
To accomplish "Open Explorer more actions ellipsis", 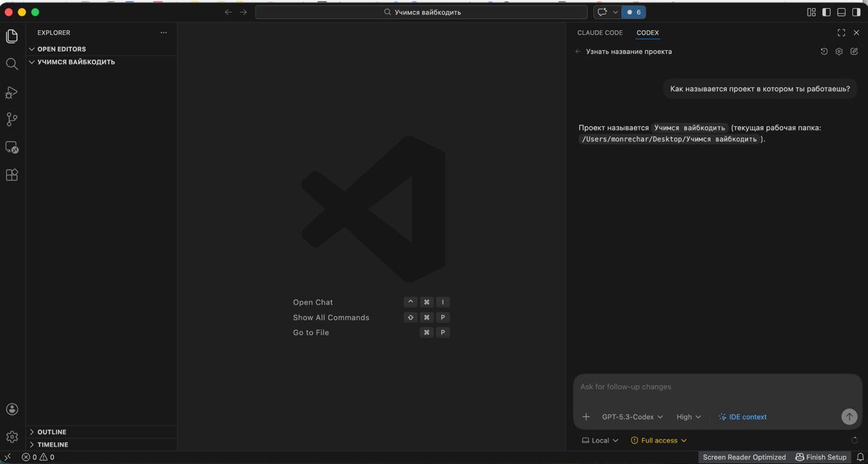I will (163, 33).
